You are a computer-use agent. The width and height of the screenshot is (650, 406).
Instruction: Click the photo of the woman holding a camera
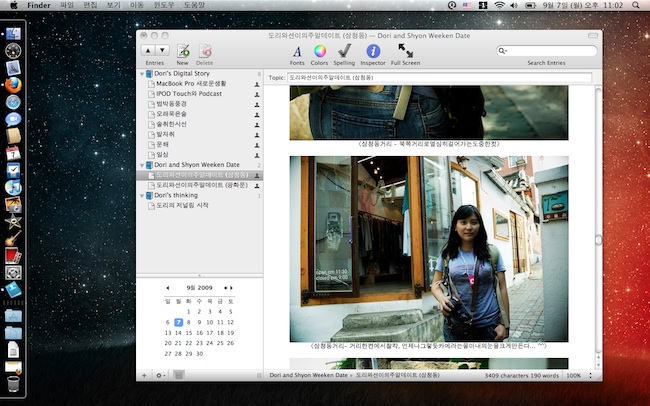tap(429, 249)
